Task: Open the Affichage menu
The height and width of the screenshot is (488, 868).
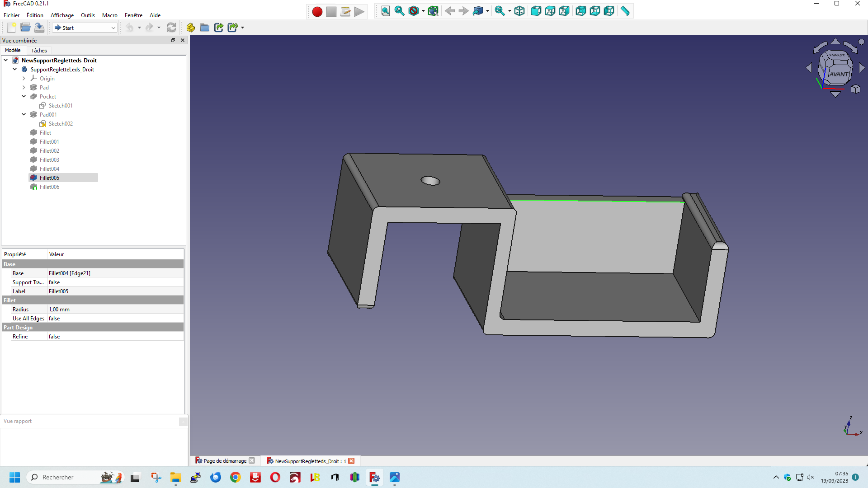Action: point(62,15)
